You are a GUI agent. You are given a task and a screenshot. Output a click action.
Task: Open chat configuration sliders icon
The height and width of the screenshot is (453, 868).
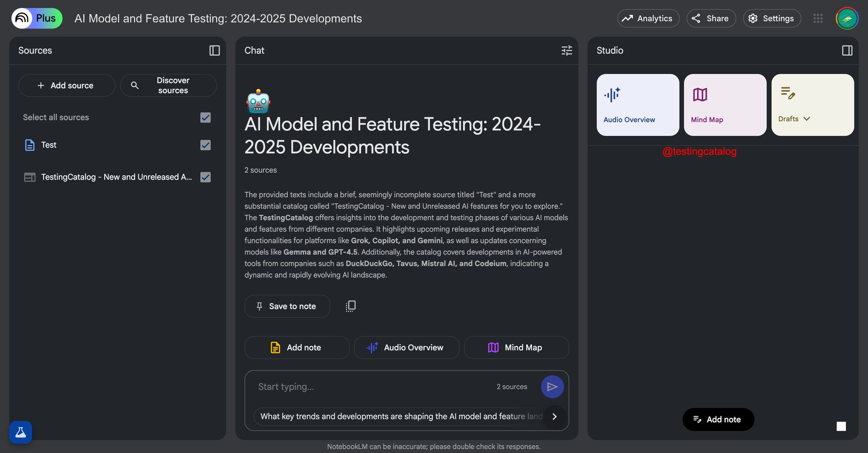(x=567, y=50)
